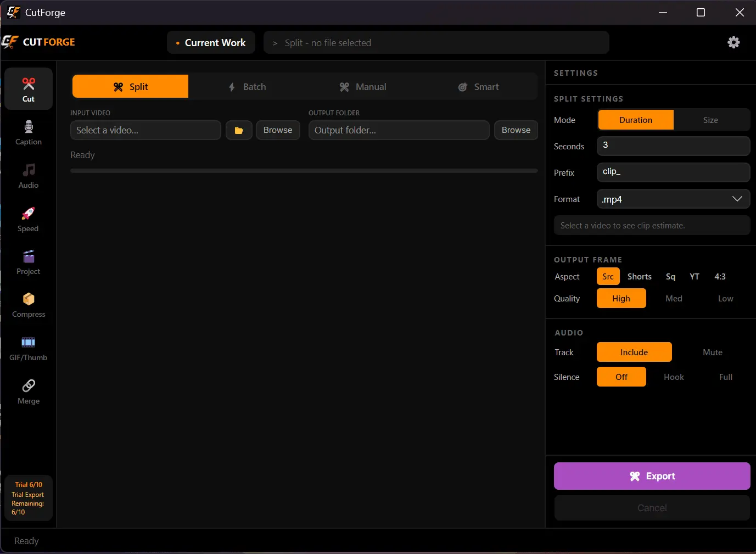756x554 pixels.
Task: Select Sq aspect ratio
Action: coord(670,276)
